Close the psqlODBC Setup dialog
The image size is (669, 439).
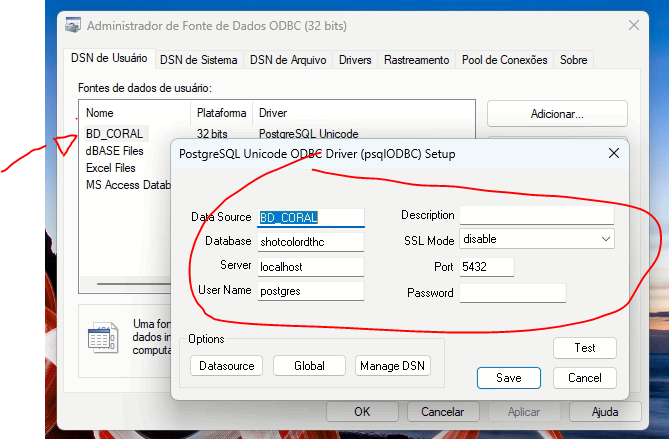coord(614,153)
